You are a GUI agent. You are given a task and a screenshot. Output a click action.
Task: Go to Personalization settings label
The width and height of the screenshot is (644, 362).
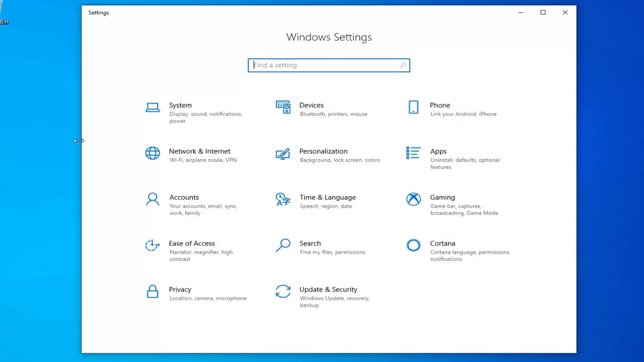pos(324,151)
